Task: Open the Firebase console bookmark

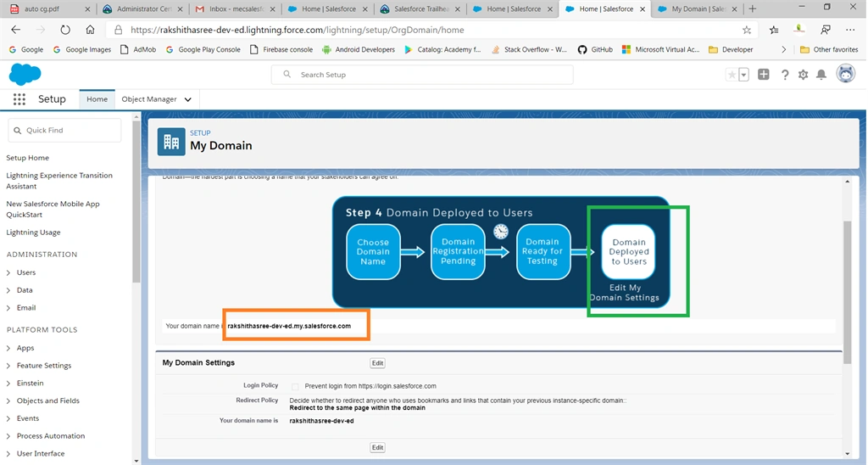Action: (281, 49)
